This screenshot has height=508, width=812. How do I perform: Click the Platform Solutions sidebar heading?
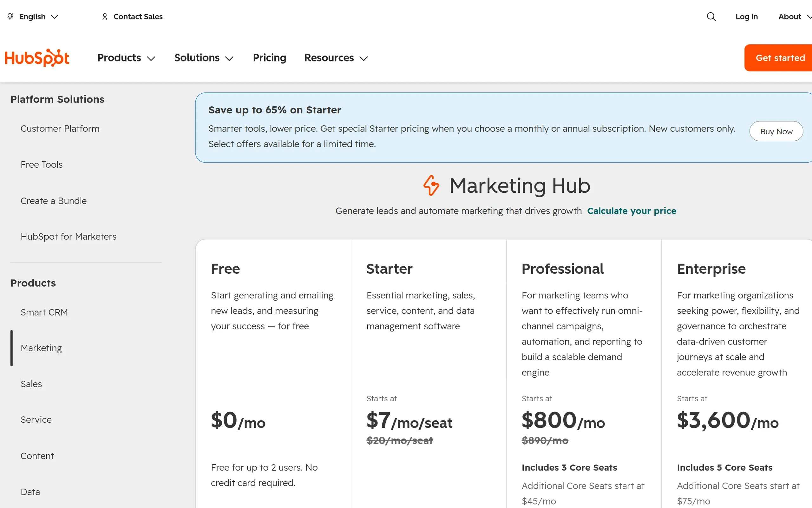tap(57, 99)
